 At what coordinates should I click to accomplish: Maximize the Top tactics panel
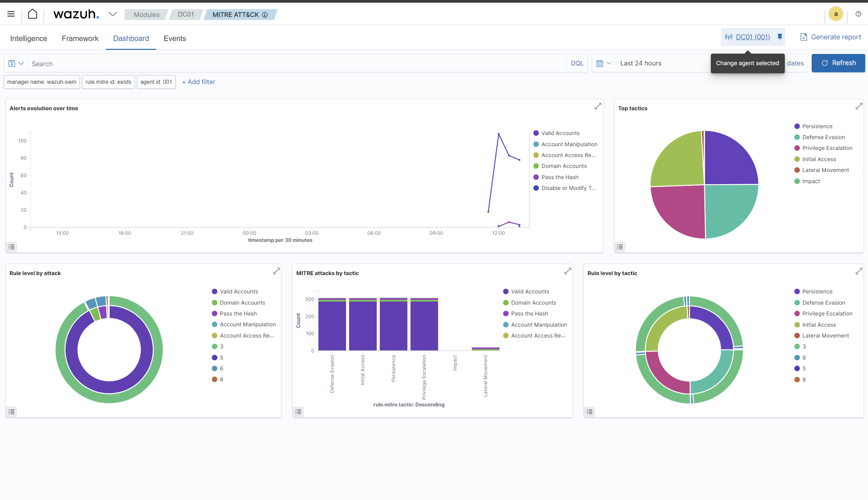[859, 106]
